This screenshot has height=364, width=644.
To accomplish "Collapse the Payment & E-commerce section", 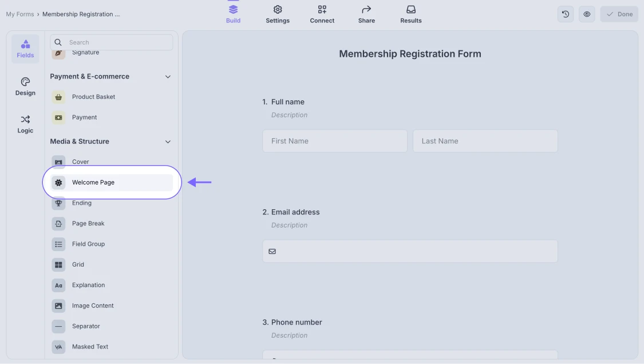I will click(x=168, y=77).
